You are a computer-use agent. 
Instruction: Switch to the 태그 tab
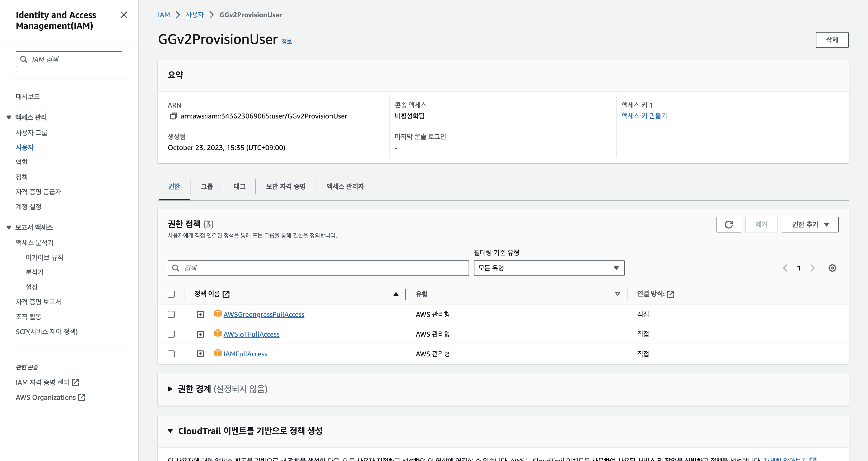coord(239,186)
